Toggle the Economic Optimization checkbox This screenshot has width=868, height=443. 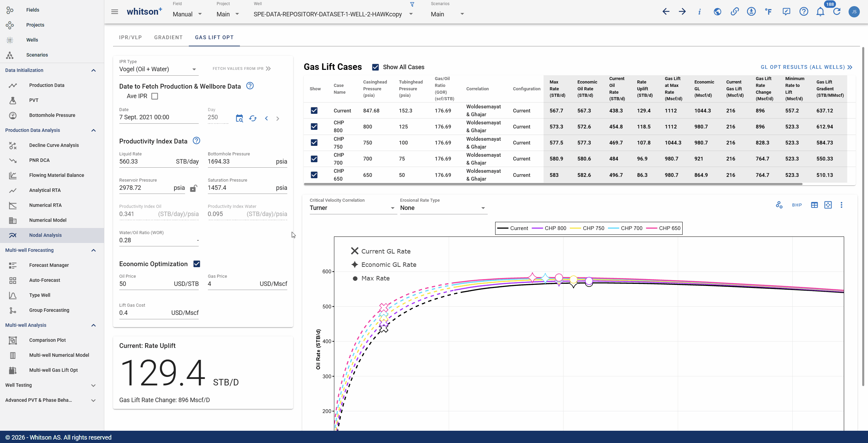coord(197,264)
